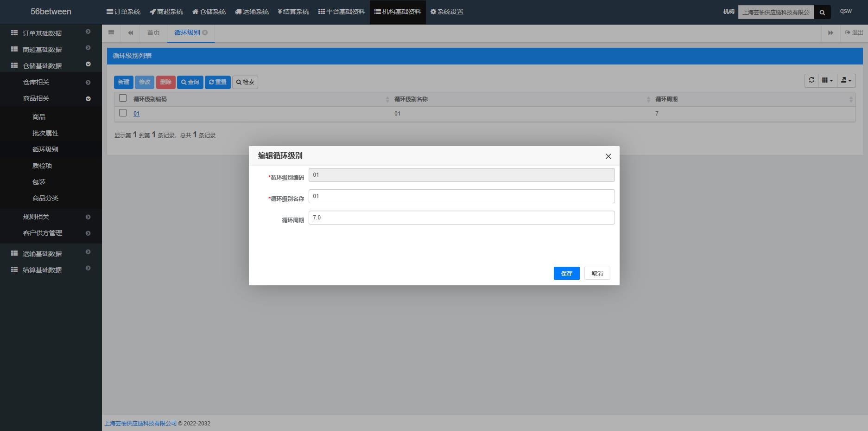
Task: Close the 编辑循环级别 dialog with X
Action: tap(608, 156)
